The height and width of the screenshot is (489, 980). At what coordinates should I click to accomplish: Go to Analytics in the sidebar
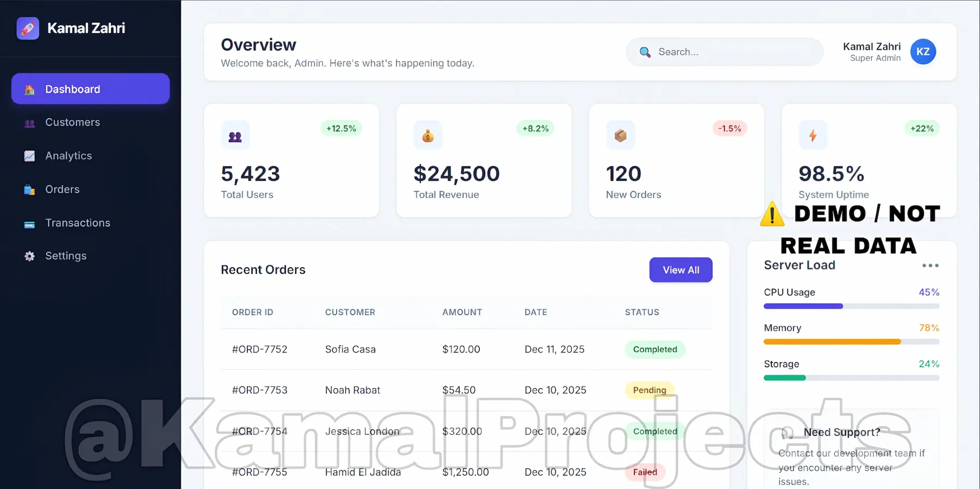(69, 156)
